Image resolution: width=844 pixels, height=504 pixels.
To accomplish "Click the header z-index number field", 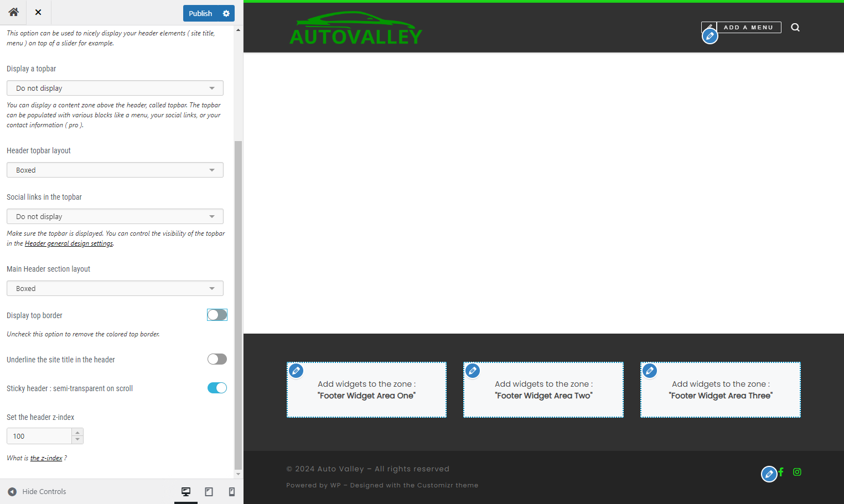I will pyautogui.click(x=39, y=436).
